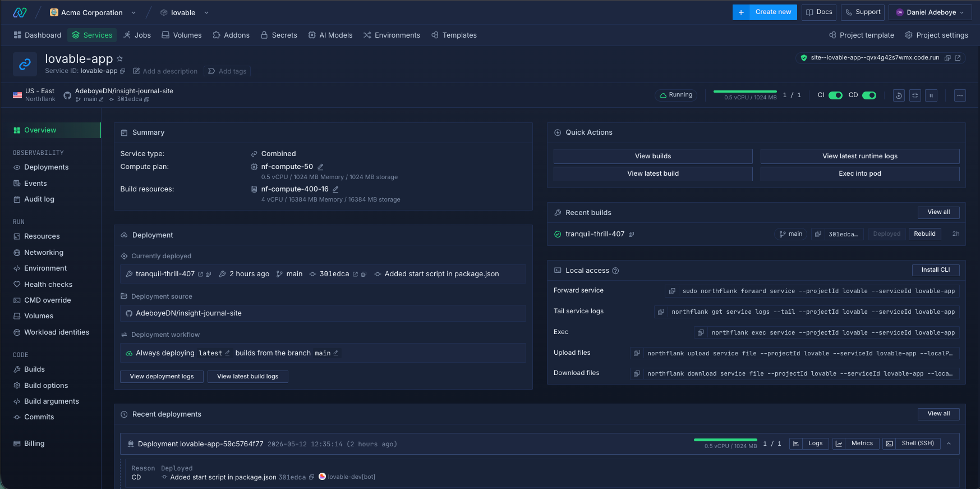
Task: Open the Create new plus dropdown
Action: click(x=741, y=12)
